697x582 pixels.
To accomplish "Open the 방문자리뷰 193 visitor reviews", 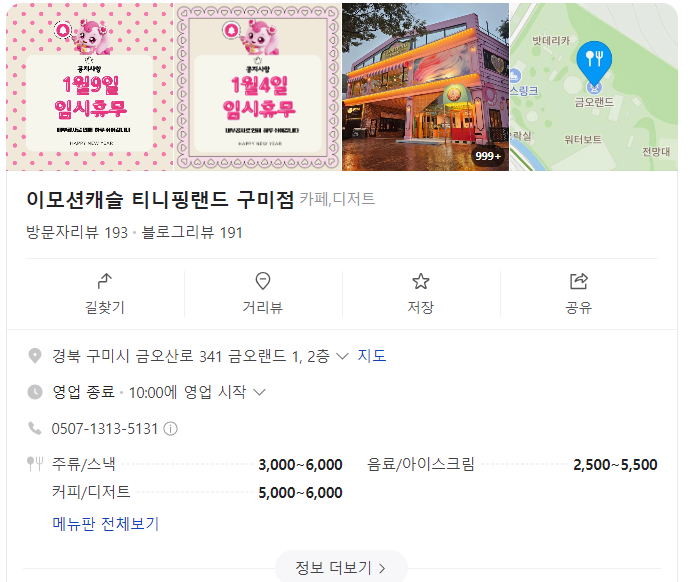I will [77, 233].
